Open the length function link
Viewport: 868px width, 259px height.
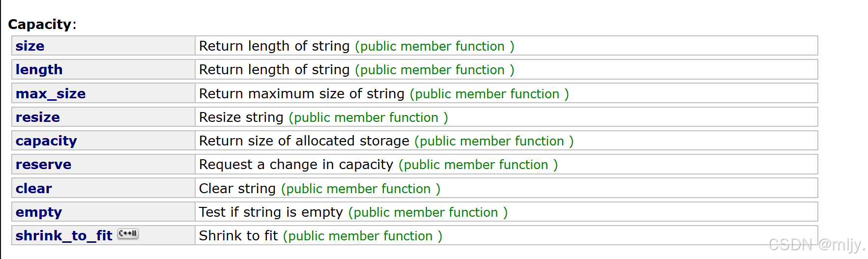[39, 70]
